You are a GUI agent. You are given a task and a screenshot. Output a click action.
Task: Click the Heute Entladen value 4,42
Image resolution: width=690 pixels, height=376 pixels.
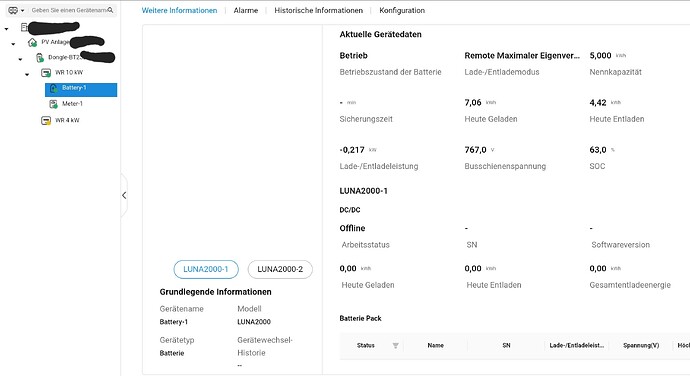coord(598,103)
